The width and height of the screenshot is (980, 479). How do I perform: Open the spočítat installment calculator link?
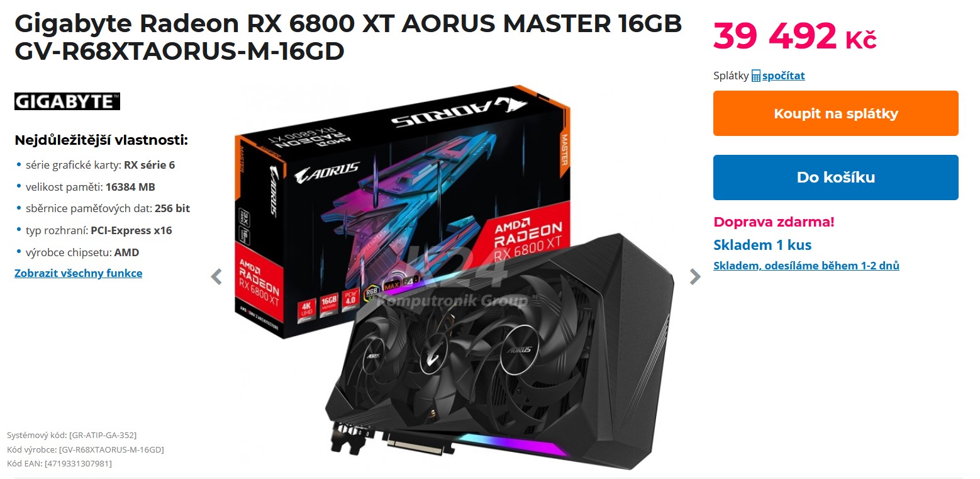[784, 76]
